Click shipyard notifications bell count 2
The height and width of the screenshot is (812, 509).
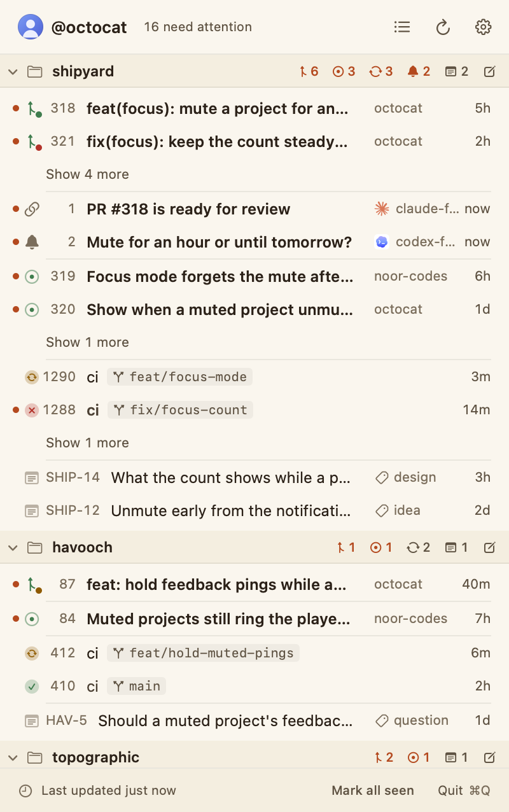click(x=419, y=71)
